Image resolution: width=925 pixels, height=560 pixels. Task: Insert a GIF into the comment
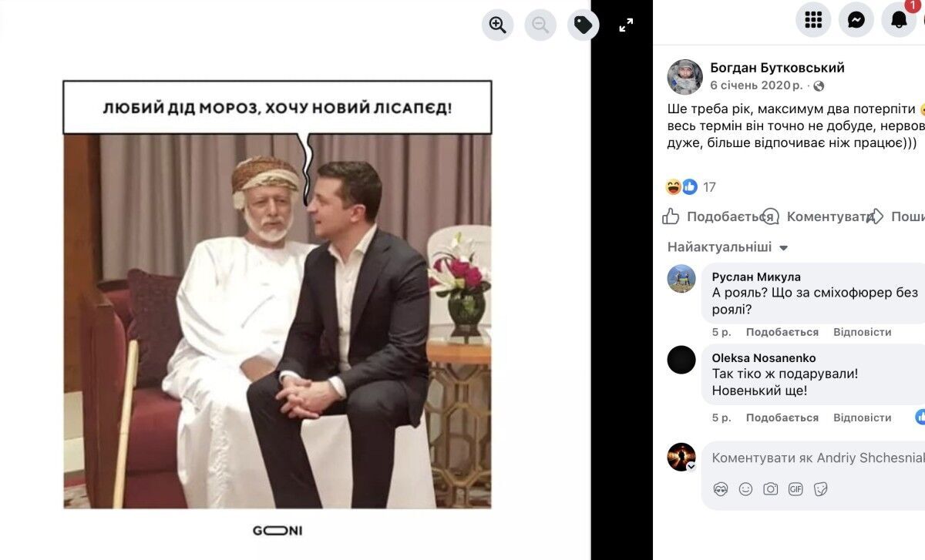pyautogui.click(x=796, y=488)
